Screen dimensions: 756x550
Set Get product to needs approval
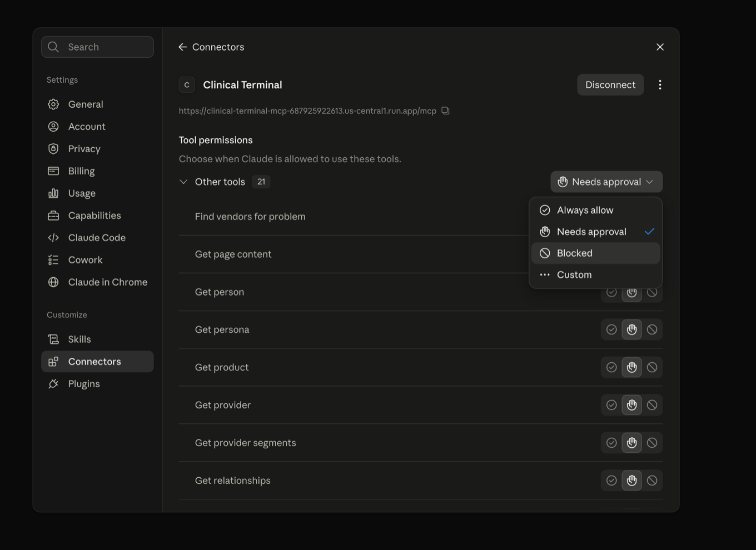[x=631, y=367]
